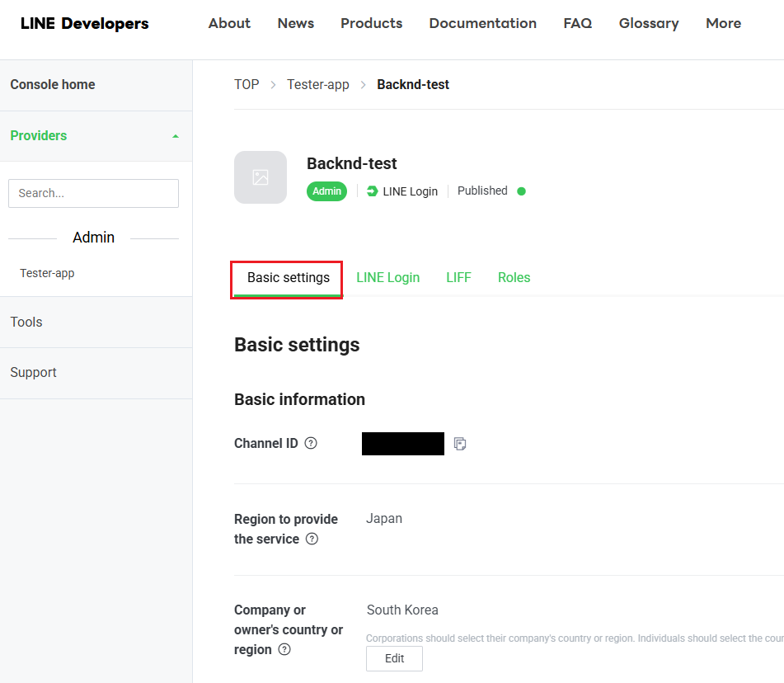Image resolution: width=784 pixels, height=683 pixels.
Task: Collapse the Providers section
Action: (x=175, y=136)
